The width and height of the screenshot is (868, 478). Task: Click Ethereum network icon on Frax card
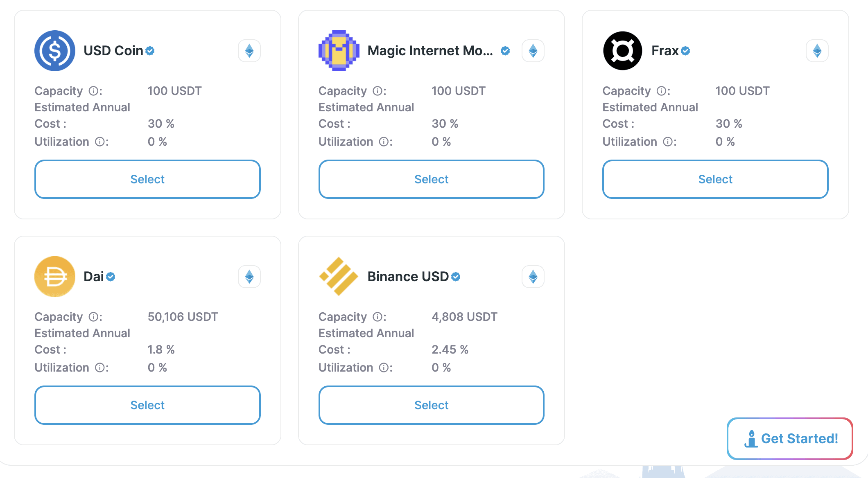817,51
